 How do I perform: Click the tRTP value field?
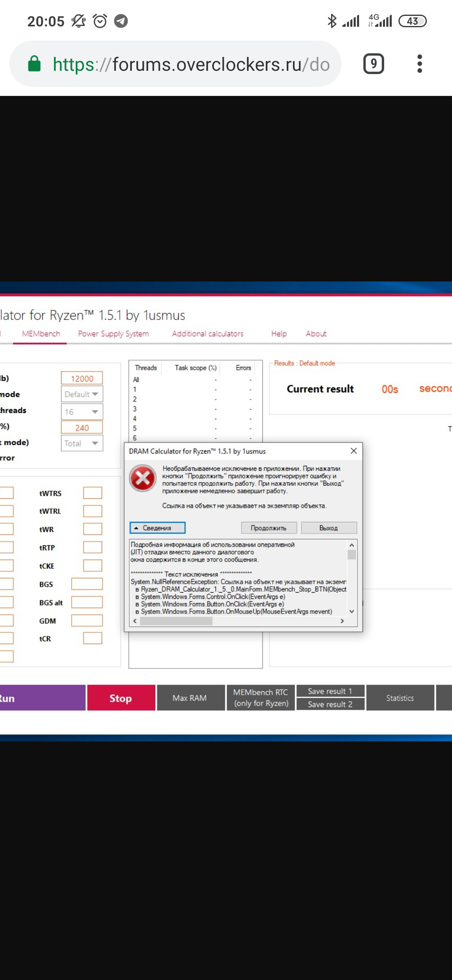tap(92, 547)
